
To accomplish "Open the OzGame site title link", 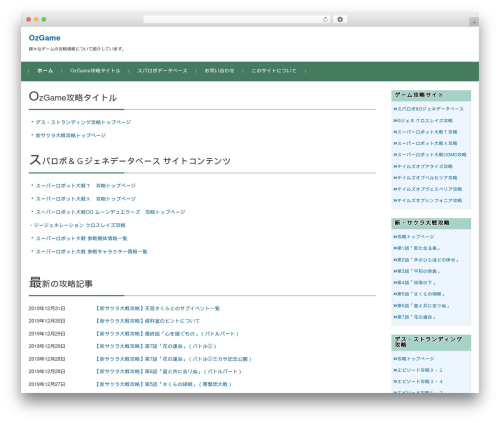I will point(44,38).
